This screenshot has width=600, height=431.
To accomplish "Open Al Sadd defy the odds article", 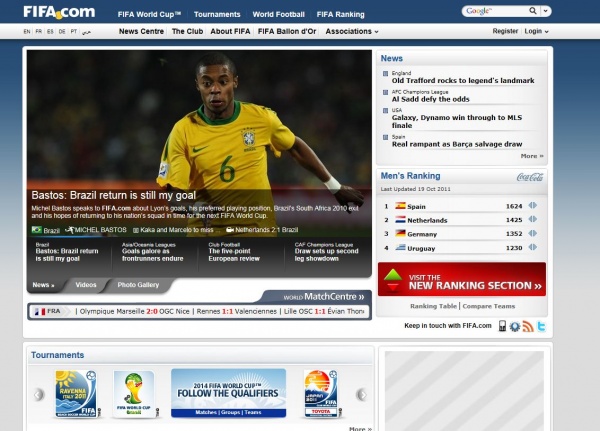I will tap(430, 99).
